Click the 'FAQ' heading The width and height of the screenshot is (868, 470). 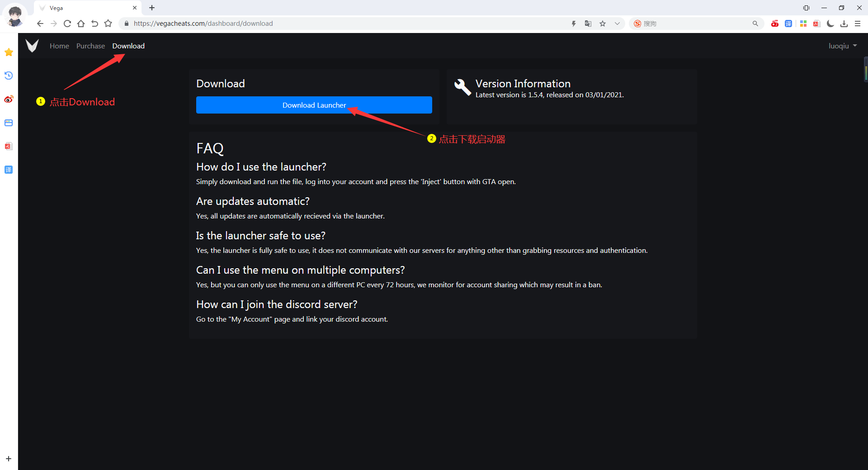point(210,148)
